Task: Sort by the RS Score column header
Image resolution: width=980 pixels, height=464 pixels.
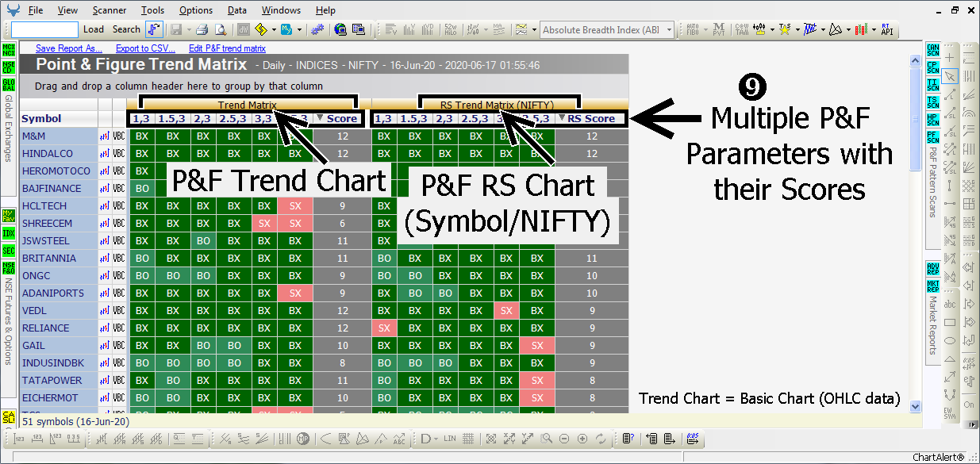Action: pyautogui.click(x=591, y=119)
